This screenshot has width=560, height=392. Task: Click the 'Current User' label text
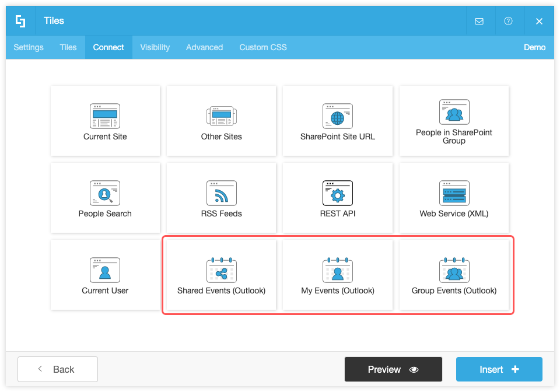click(105, 290)
